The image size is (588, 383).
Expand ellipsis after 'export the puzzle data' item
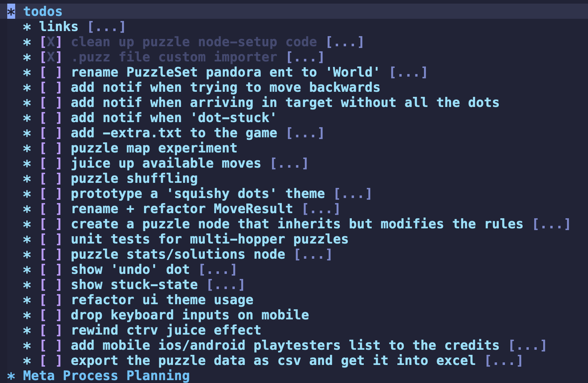[504, 361]
